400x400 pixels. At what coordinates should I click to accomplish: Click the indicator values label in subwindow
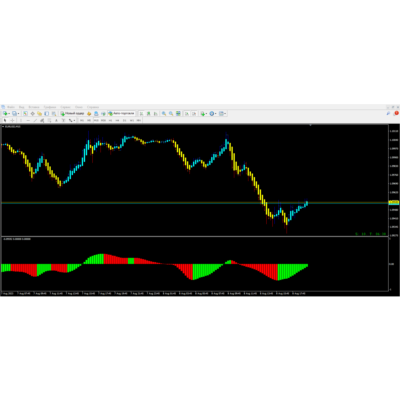pos(17,239)
